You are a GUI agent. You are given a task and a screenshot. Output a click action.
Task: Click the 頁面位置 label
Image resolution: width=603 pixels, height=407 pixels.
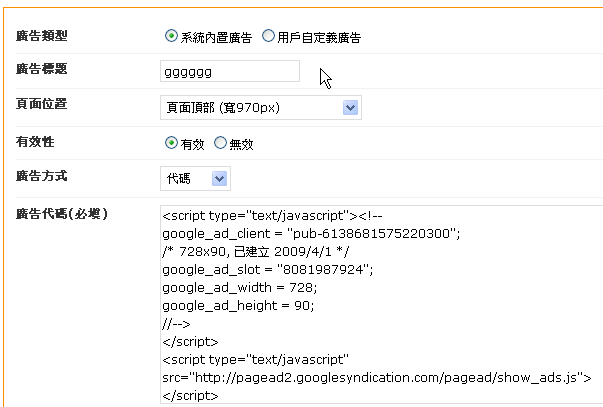coord(42,104)
